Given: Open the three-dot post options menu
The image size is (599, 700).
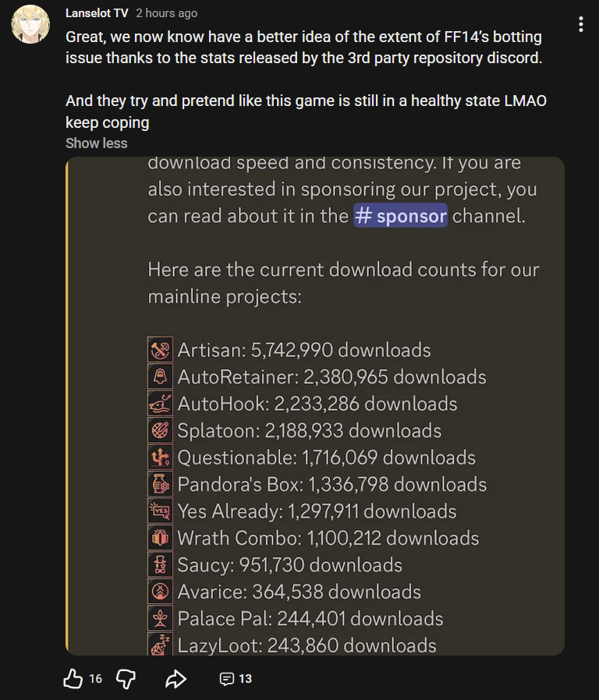Looking at the screenshot, I should pyautogui.click(x=581, y=24).
